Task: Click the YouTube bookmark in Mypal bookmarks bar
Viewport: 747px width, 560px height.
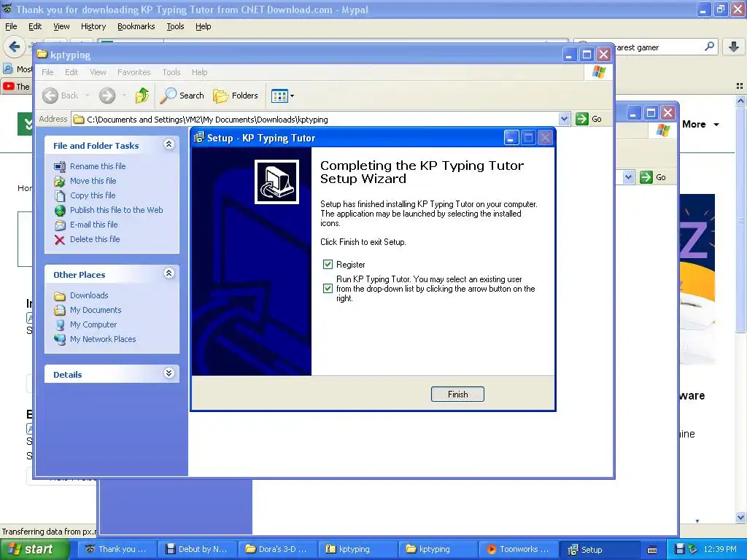Action: point(17,87)
